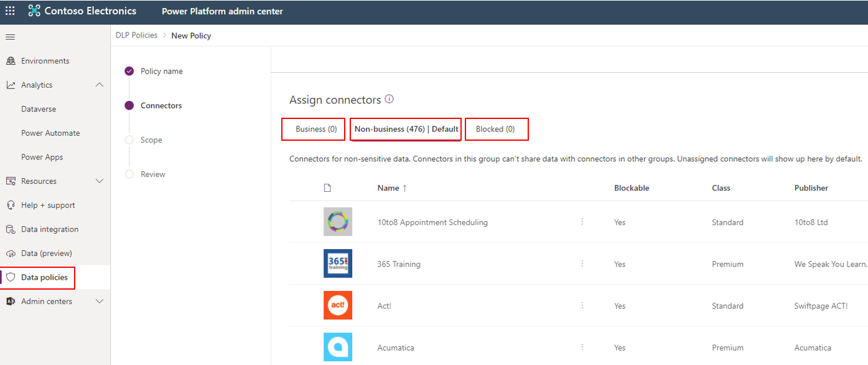
Task: Click the New Policy breadcrumb
Action: coord(191,36)
